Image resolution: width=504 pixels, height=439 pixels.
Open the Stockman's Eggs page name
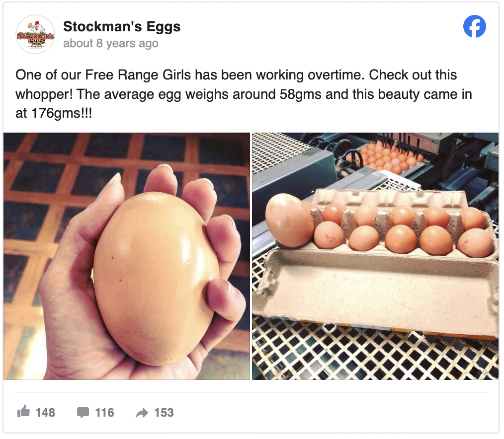point(122,27)
